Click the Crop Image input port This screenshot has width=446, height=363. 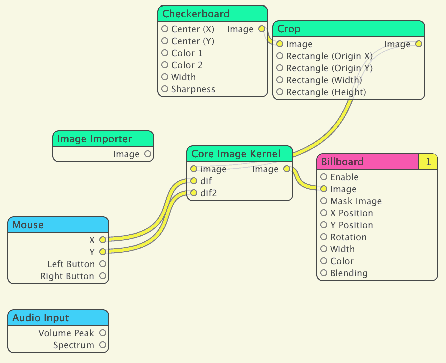click(x=280, y=44)
